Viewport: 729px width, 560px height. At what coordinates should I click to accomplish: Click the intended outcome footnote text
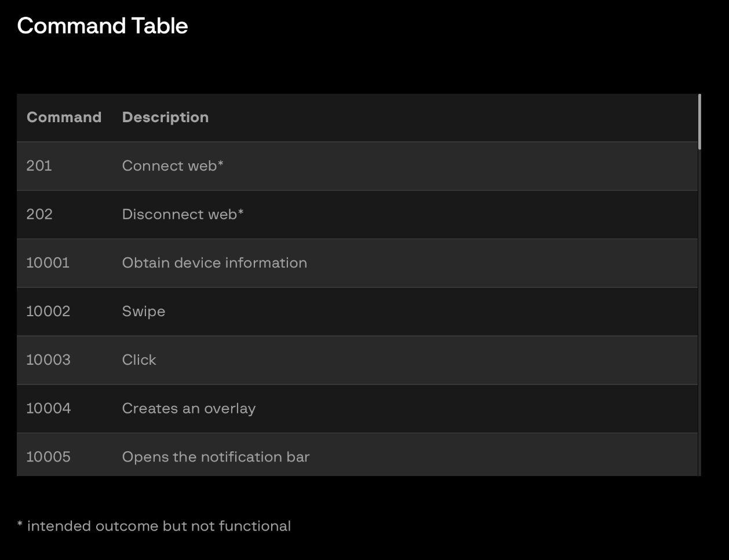click(154, 526)
